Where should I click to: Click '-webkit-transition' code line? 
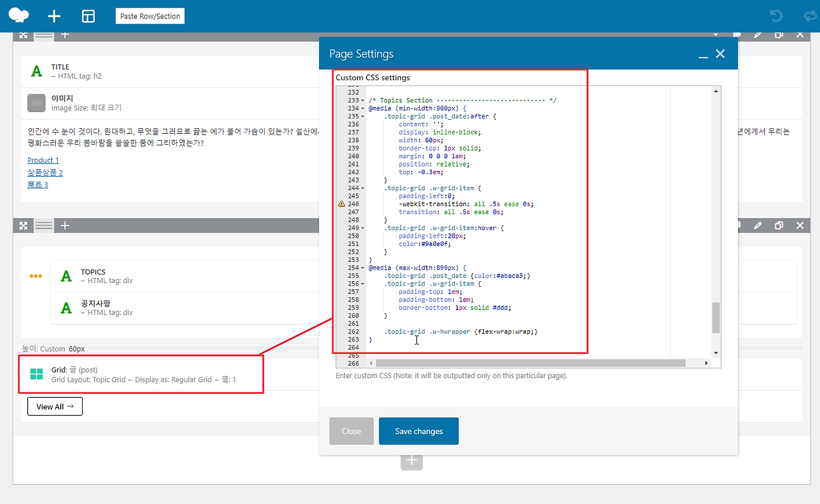[466, 204]
